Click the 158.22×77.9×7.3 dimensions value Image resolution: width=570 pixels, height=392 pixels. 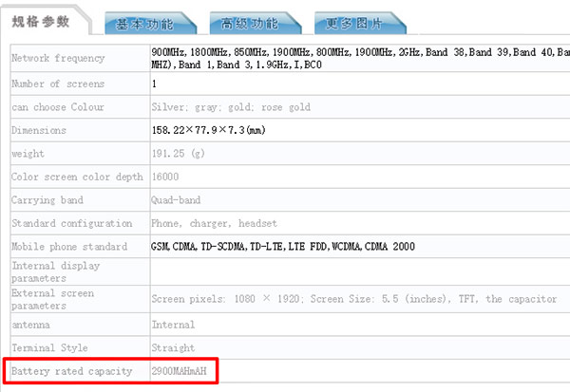pyautogui.click(x=207, y=131)
